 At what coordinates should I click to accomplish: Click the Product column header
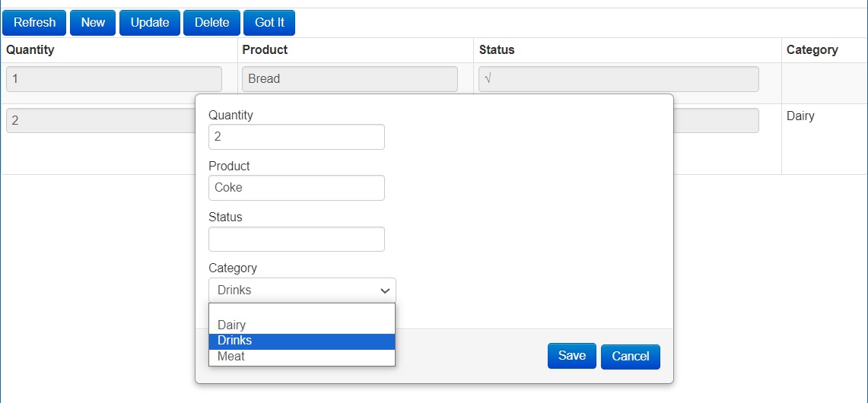pos(265,50)
